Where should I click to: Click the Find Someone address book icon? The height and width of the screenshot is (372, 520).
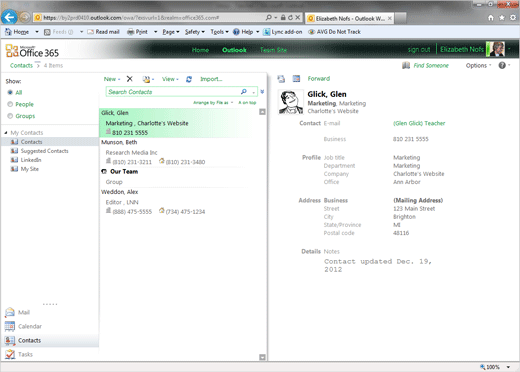coord(406,65)
